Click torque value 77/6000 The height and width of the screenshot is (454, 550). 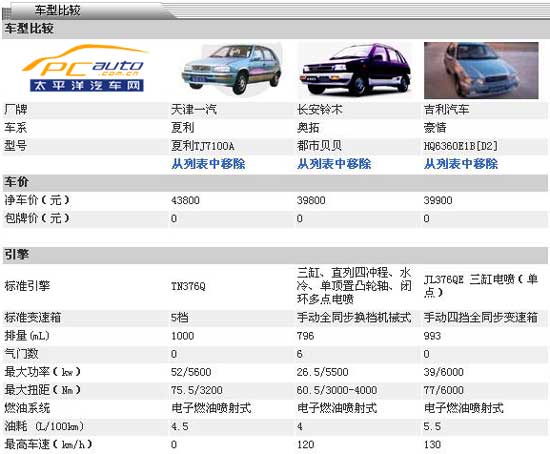coord(443,390)
